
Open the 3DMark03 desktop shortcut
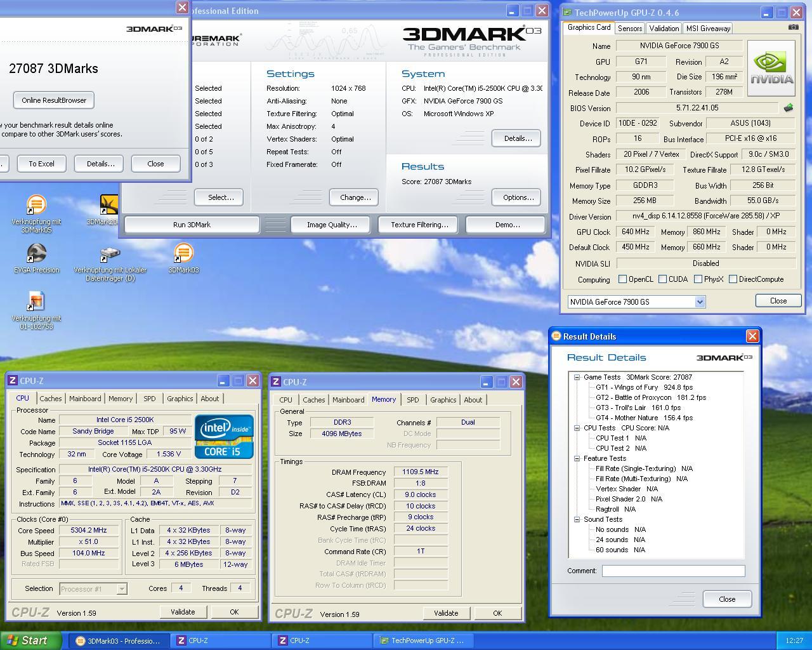point(183,258)
